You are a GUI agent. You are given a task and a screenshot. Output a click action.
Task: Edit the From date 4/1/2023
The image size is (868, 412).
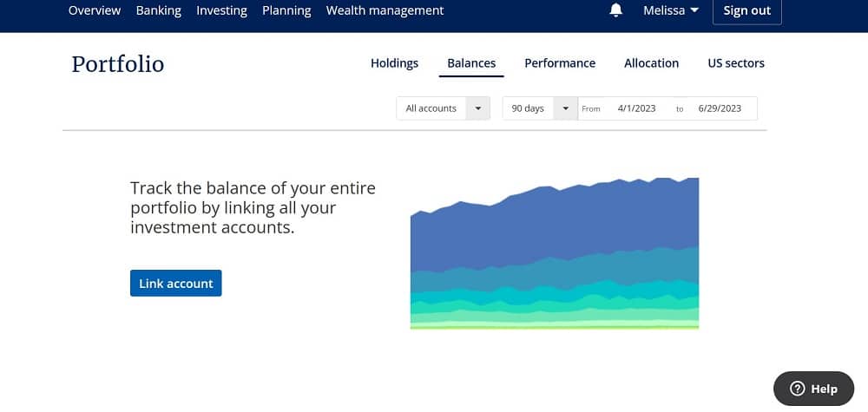coord(636,108)
